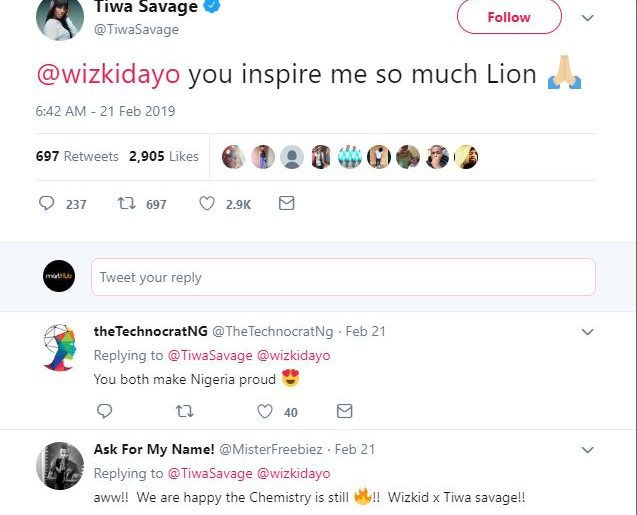Click envelope icon on theTechnocratNG's reply
The image size is (637, 515).
[344, 411]
